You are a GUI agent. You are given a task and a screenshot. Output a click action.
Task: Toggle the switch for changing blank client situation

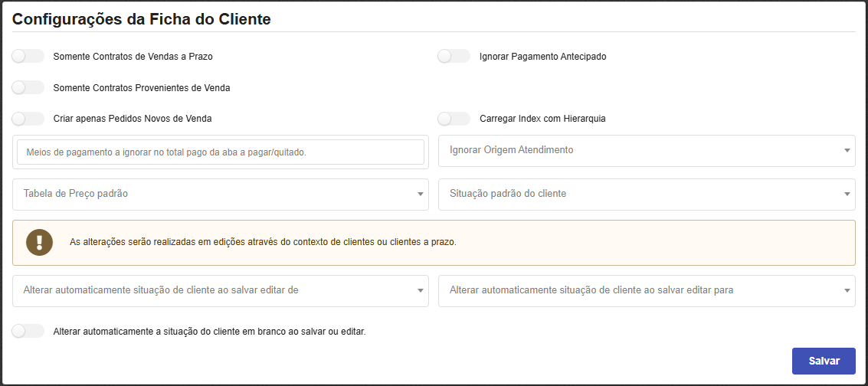click(x=28, y=332)
